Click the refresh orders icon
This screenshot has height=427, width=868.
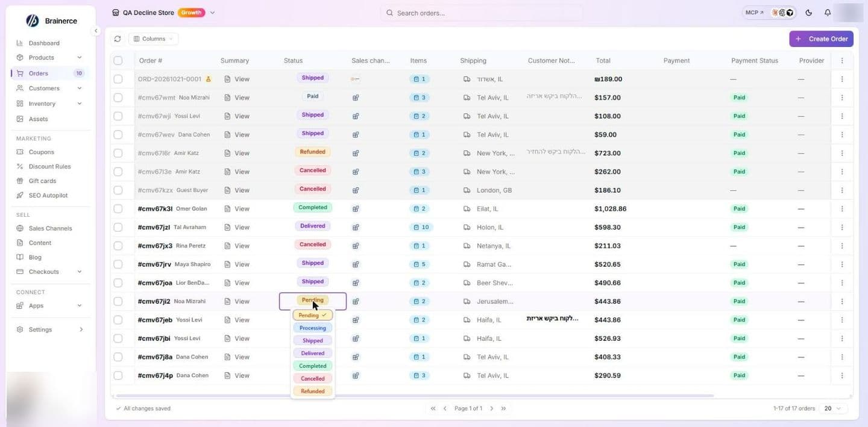117,39
